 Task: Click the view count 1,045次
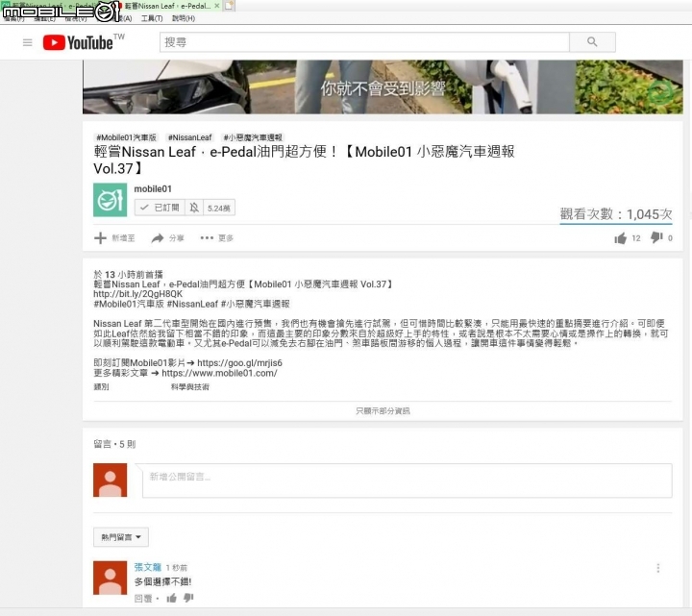[616, 214]
